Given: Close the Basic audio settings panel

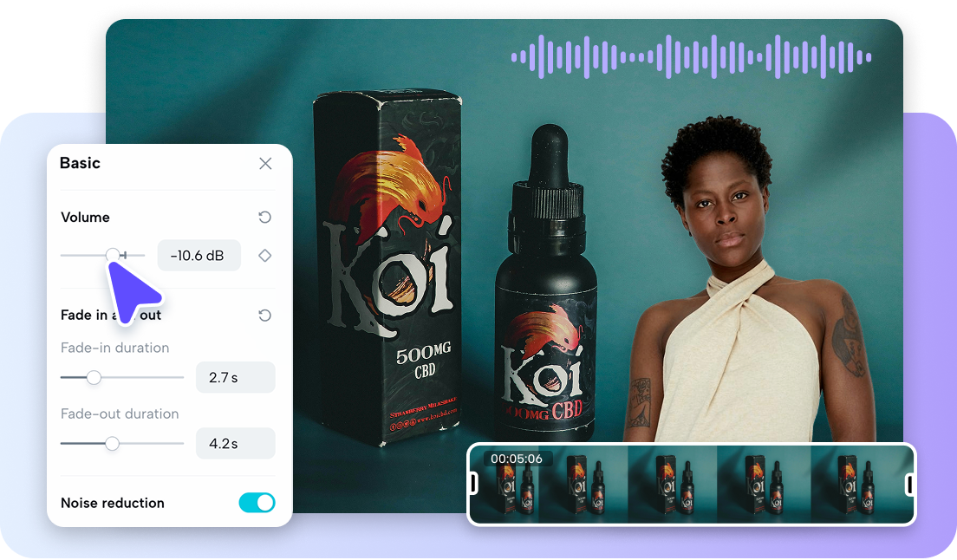Looking at the screenshot, I should [266, 163].
